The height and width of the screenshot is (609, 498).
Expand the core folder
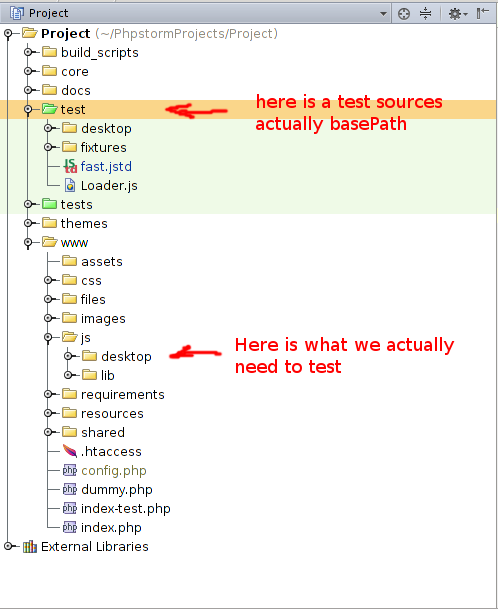pos(28,71)
